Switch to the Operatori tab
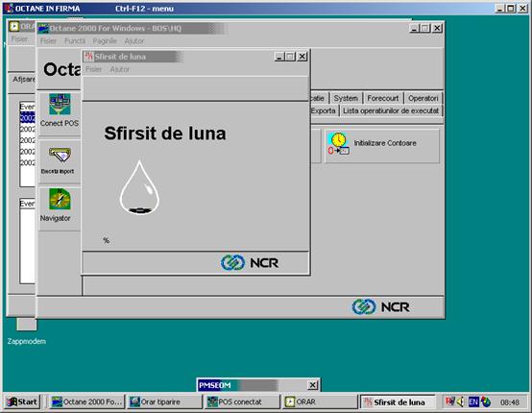 pos(423,98)
